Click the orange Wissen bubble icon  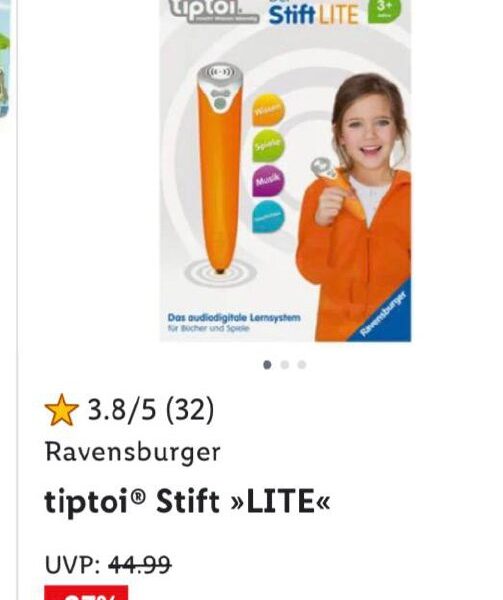[269, 110]
